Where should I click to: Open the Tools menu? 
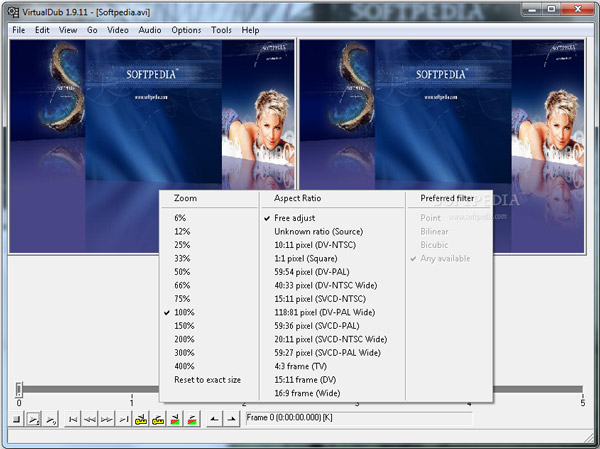221,30
